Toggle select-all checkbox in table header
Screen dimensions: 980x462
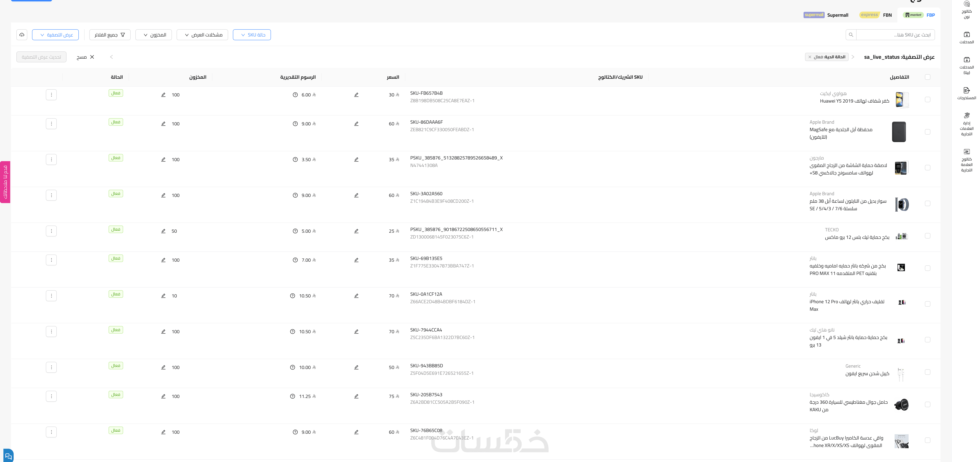click(x=927, y=77)
